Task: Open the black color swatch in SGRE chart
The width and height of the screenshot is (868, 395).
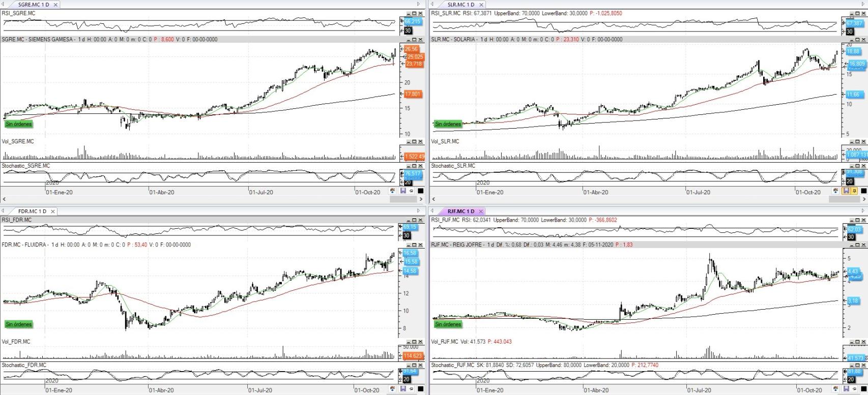Action: pyautogui.click(x=421, y=191)
